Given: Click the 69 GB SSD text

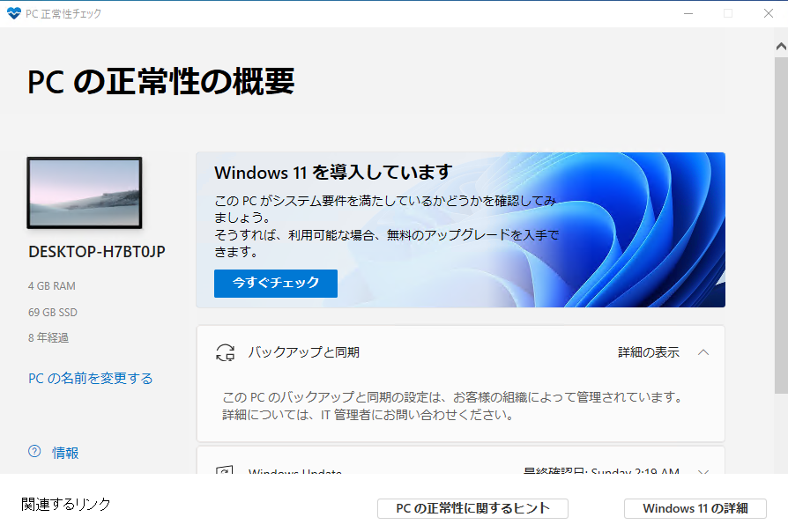Looking at the screenshot, I should 53,313.
